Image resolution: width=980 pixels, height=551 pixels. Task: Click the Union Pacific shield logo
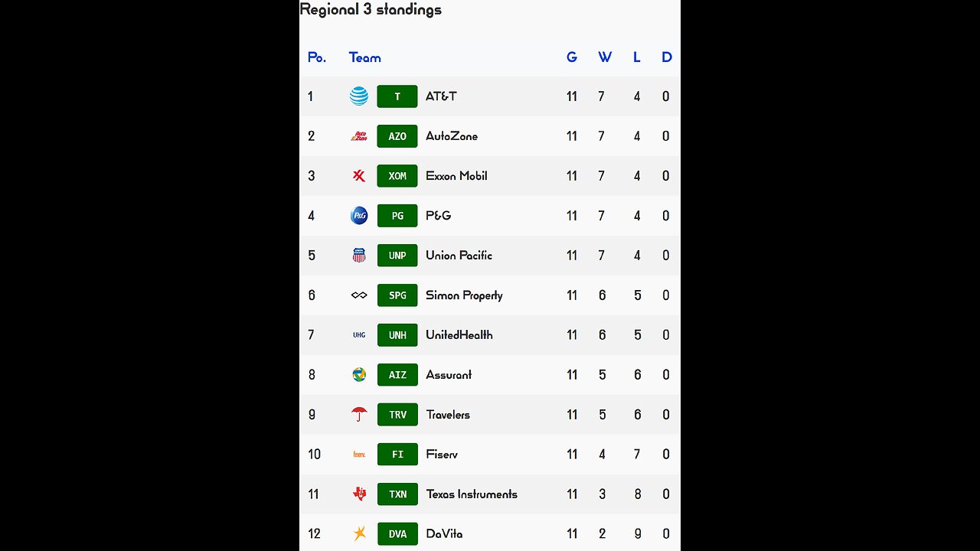[359, 256]
